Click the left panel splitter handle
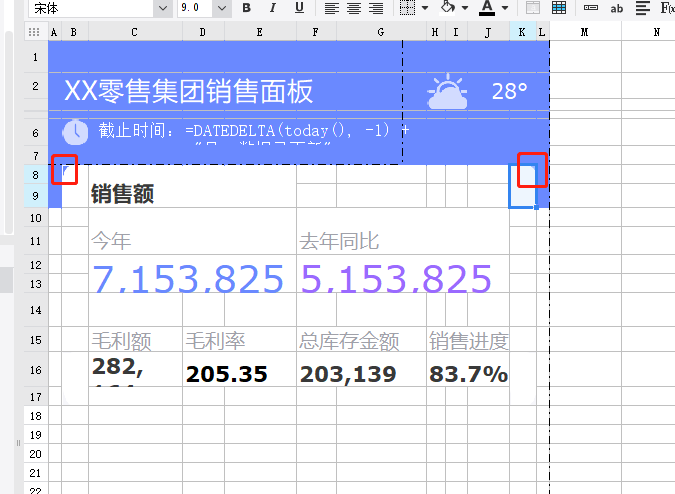This screenshot has width=675, height=494. (18, 443)
